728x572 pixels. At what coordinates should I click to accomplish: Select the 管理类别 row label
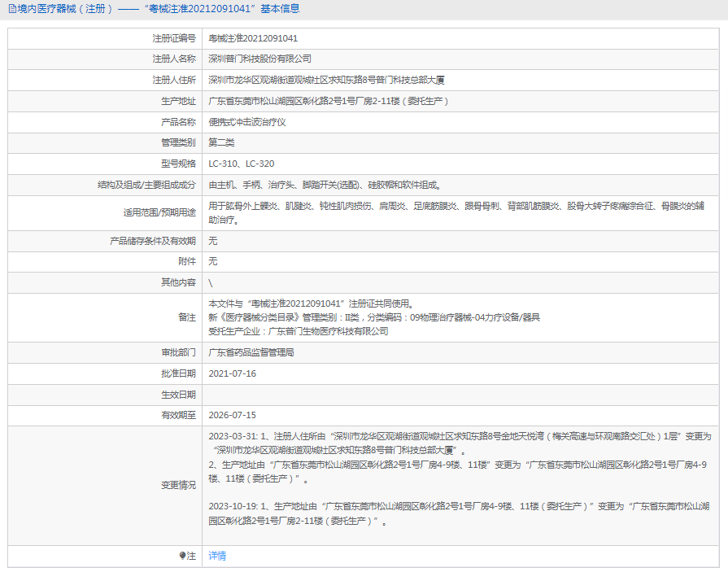click(x=178, y=142)
